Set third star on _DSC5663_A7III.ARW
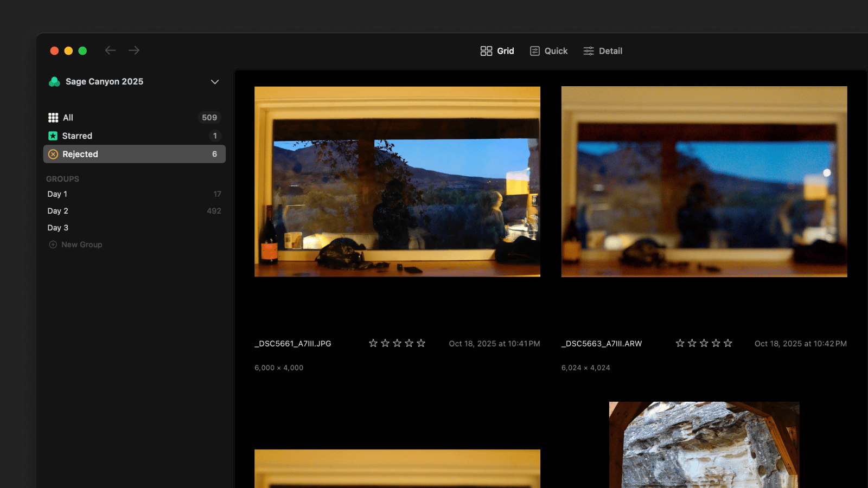Screen dimensions: 868x488 pyautogui.click(x=704, y=343)
